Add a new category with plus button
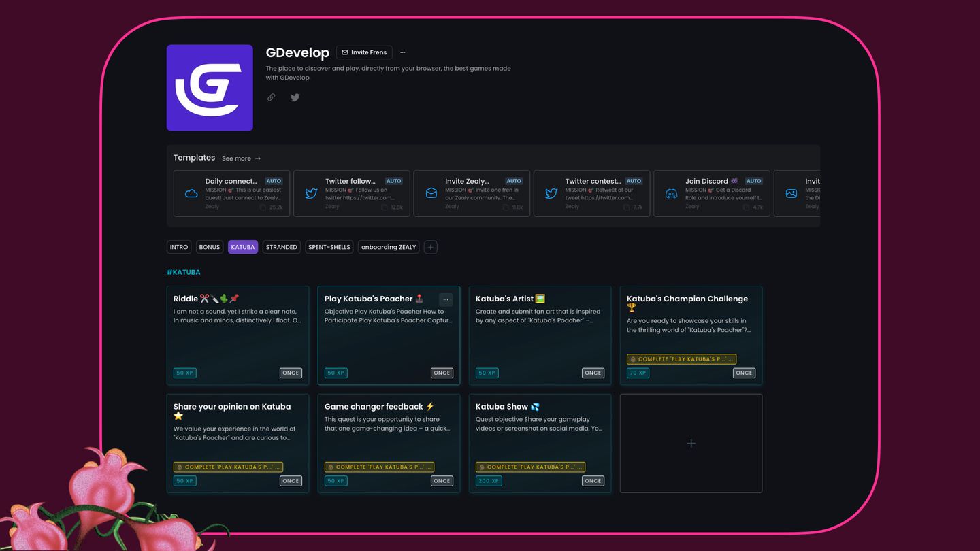Screen dimensions: 980x551 point(430,247)
